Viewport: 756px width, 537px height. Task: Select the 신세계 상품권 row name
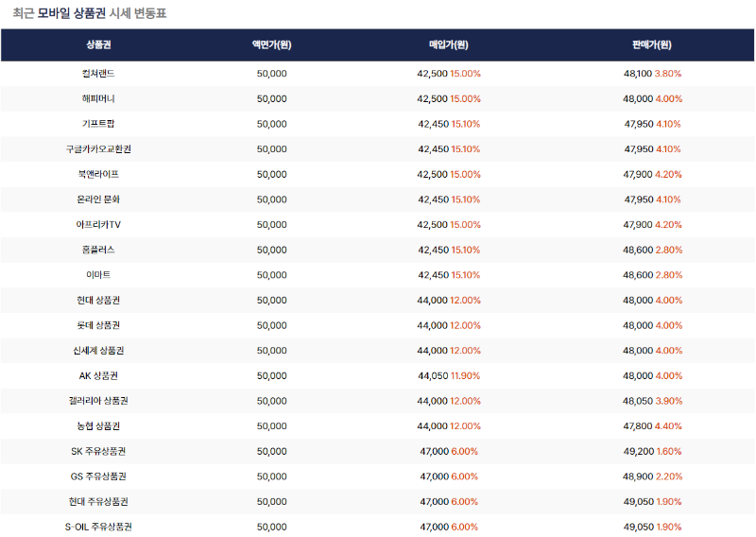(98, 351)
